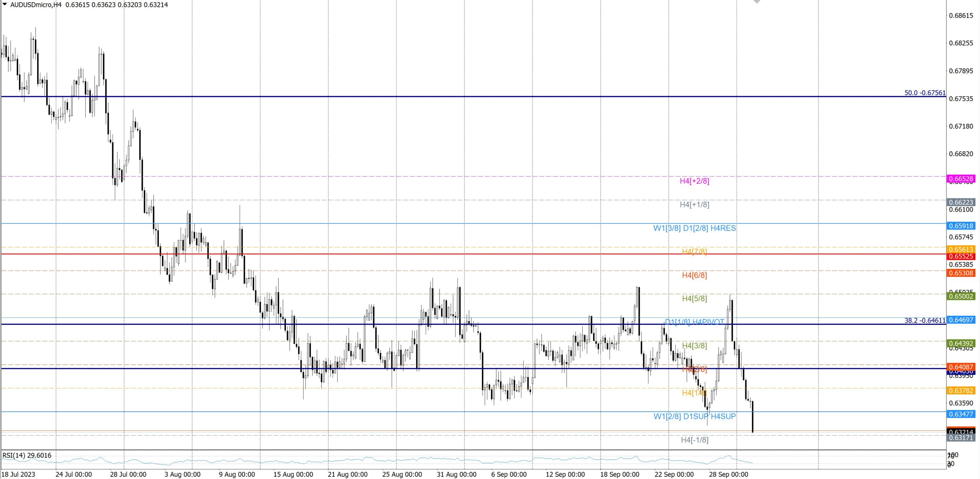Select the W1[3/8] D1[2/8] H4RES label
The image size is (980, 479).
coord(694,228)
